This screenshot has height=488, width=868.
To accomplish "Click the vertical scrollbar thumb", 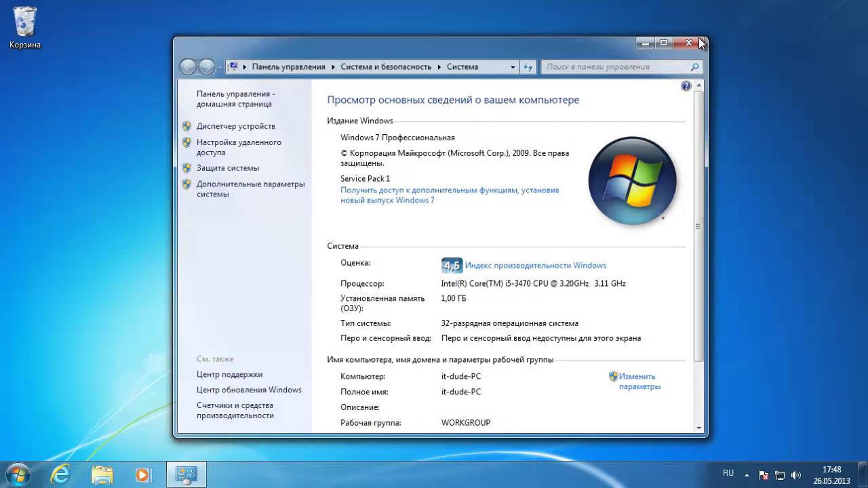I will point(698,226).
